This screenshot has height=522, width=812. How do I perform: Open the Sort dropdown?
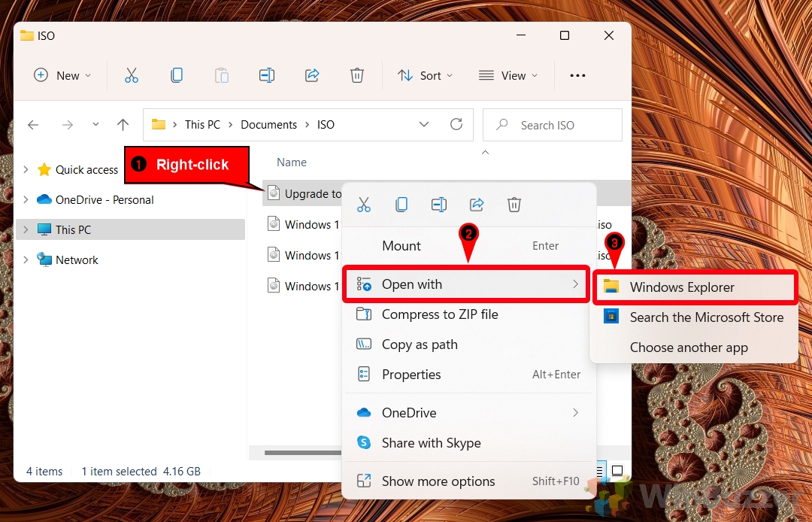[x=425, y=76]
